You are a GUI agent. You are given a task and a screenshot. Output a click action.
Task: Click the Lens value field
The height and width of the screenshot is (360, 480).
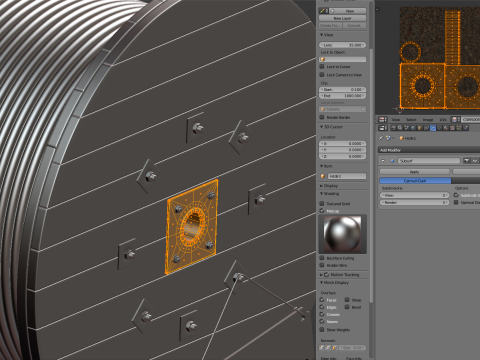(x=343, y=45)
